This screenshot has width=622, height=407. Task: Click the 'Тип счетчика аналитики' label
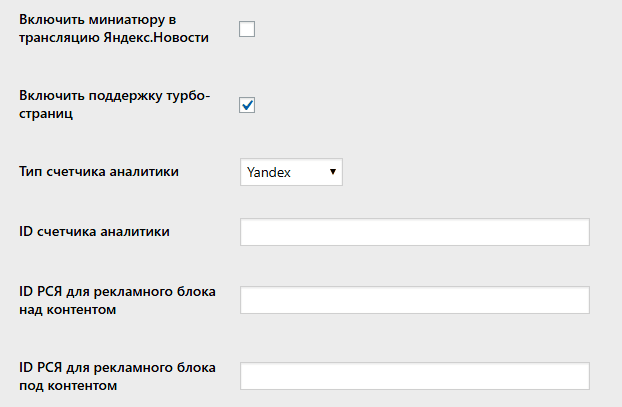[x=99, y=172]
